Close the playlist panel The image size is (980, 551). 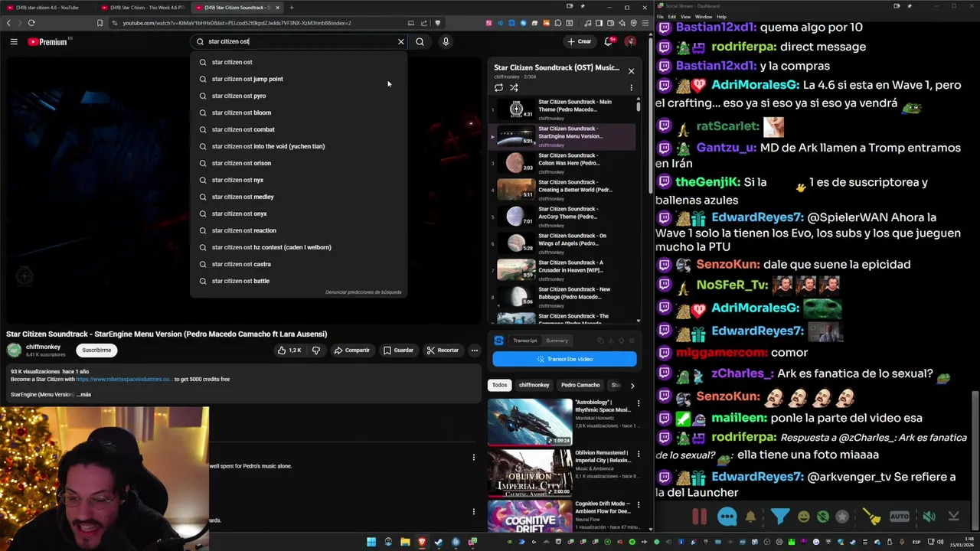click(631, 71)
